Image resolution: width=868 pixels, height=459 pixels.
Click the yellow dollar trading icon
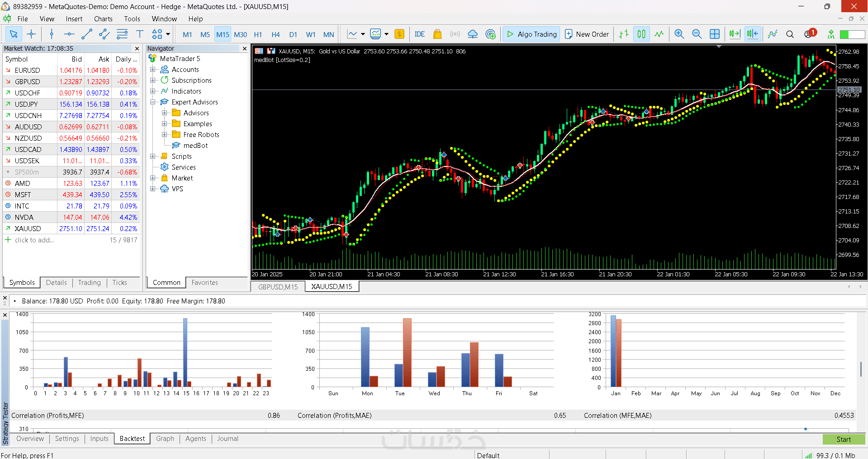pyautogui.click(x=399, y=34)
